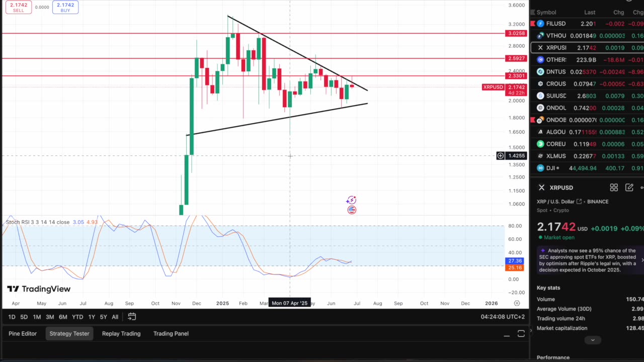Viewport: 644px width, 362px height.
Task: Click the Mon 07 Apr '25 date label
Action: (289, 303)
